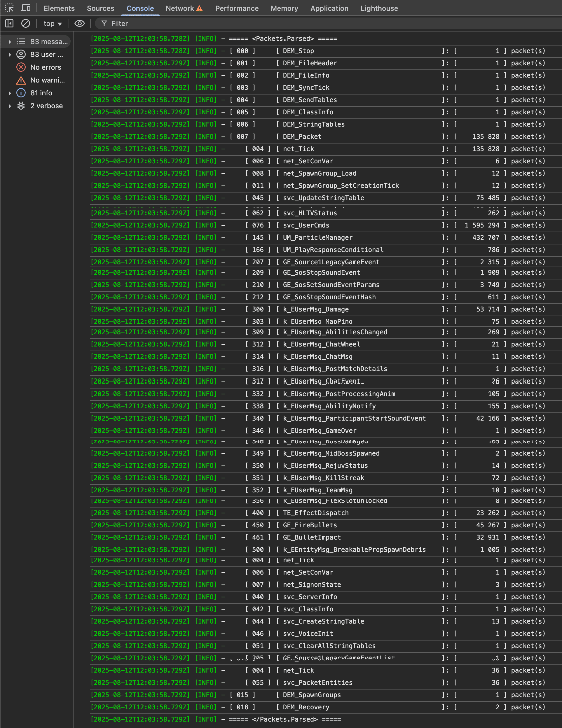Switch to the Elements tab
Image resolution: width=562 pixels, height=728 pixels.
pyautogui.click(x=59, y=8)
